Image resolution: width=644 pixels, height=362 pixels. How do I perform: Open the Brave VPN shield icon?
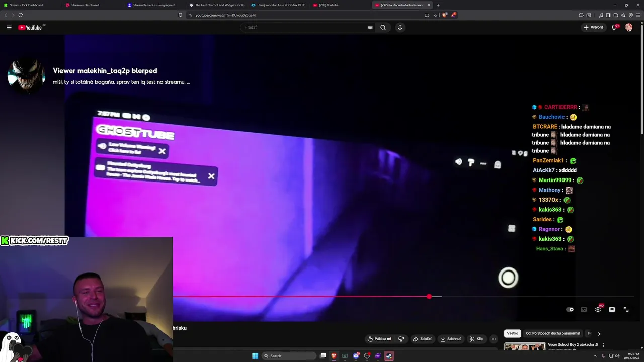pyautogui.click(x=631, y=15)
